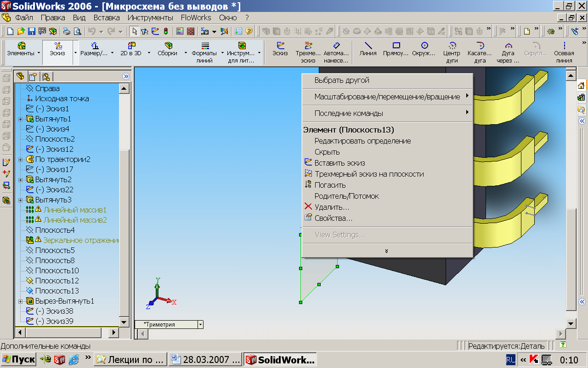Open the Файл menu
This screenshot has width=588, height=368.
pos(24,17)
